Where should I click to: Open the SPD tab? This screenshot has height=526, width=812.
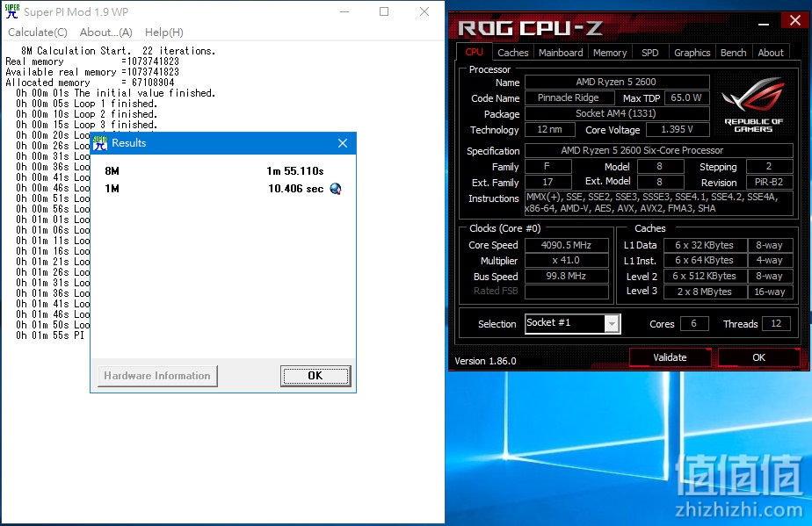(x=650, y=53)
